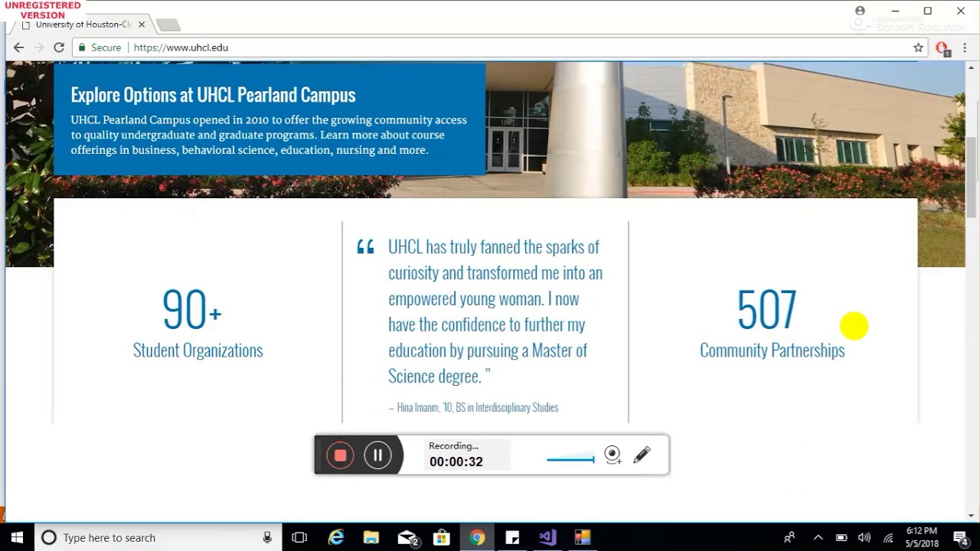Open the colorful screen recorder taskbar icon

(583, 537)
